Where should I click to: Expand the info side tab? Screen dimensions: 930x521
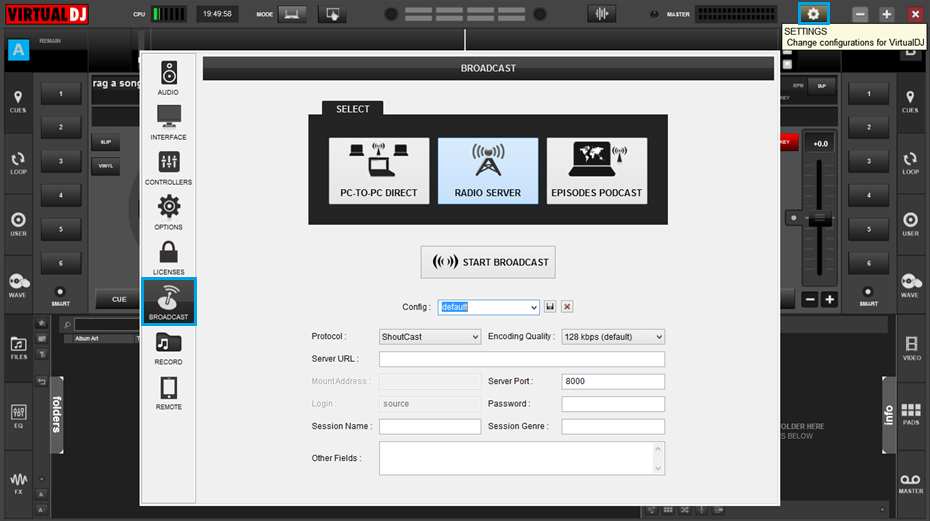coord(888,414)
